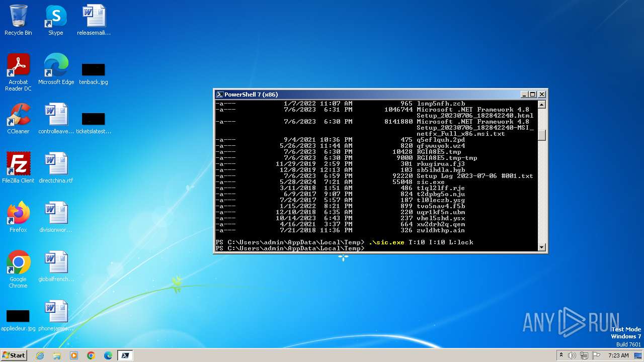Open Microsoft Edge desktop shortcut

(x=56, y=69)
